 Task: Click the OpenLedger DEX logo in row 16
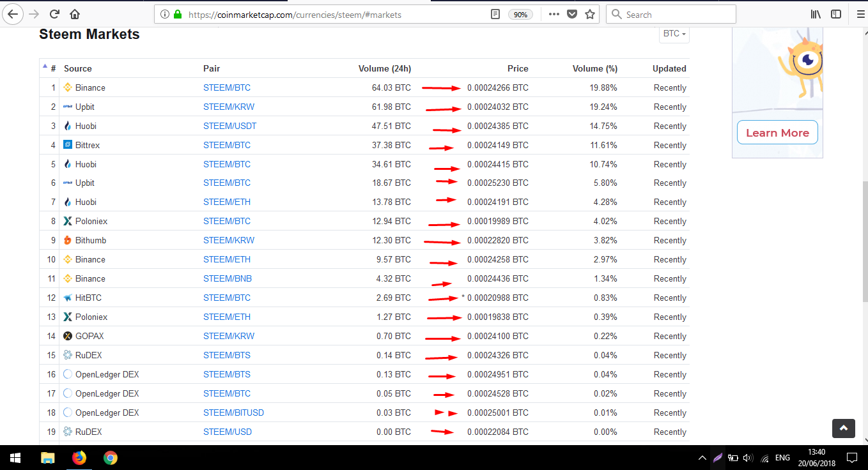pyautogui.click(x=68, y=374)
